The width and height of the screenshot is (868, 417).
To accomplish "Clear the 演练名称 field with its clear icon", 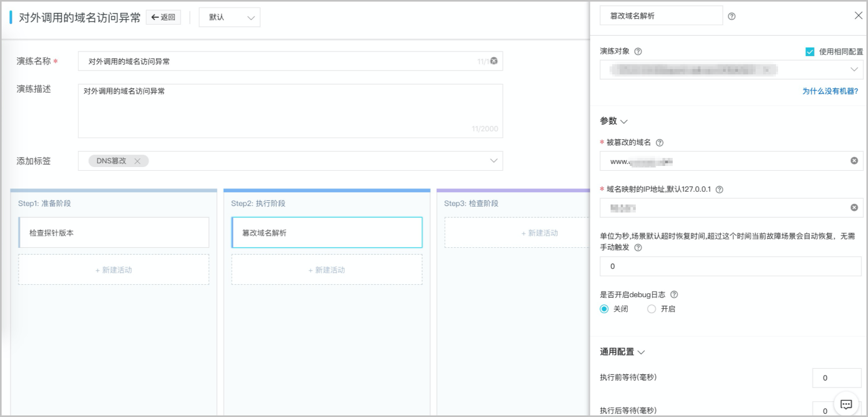I will tap(494, 61).
